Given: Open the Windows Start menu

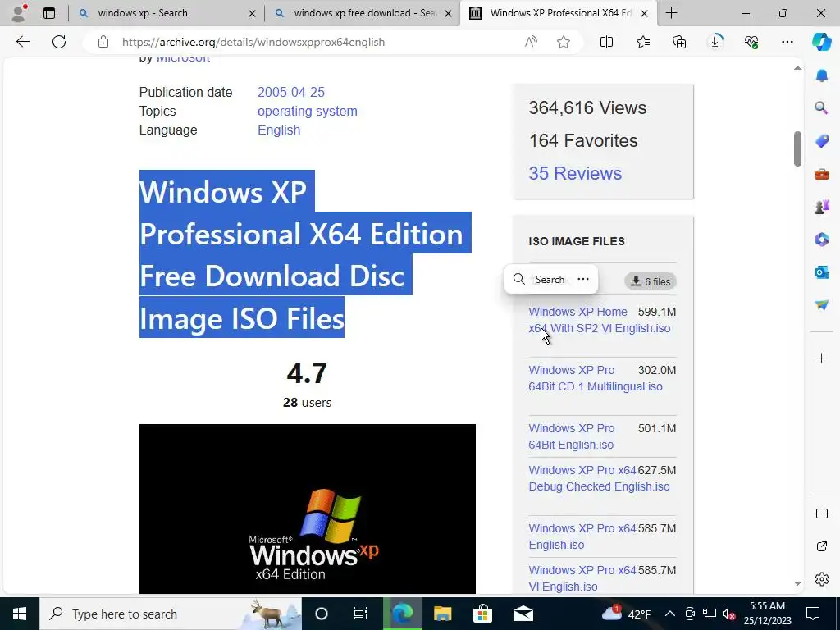Looking at the screenshot, I should pyautogui.click(x=20, y=614).
